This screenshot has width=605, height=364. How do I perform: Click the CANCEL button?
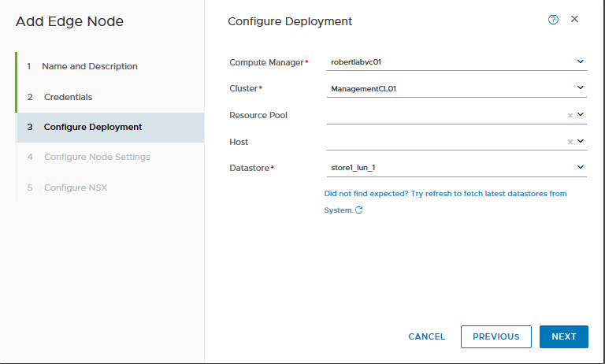(x=426, y=336)
